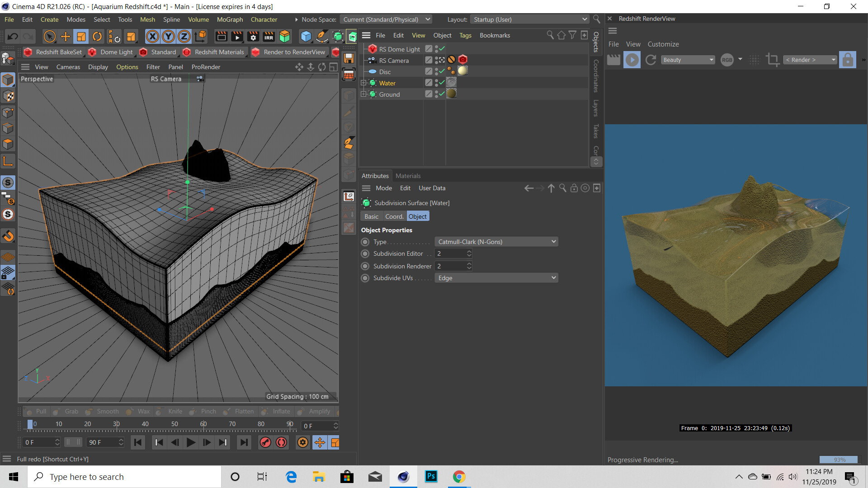Screen dimensions: 868x488
Task: Click the filter funnel icon in Object Manager
Action: [572, 35]
